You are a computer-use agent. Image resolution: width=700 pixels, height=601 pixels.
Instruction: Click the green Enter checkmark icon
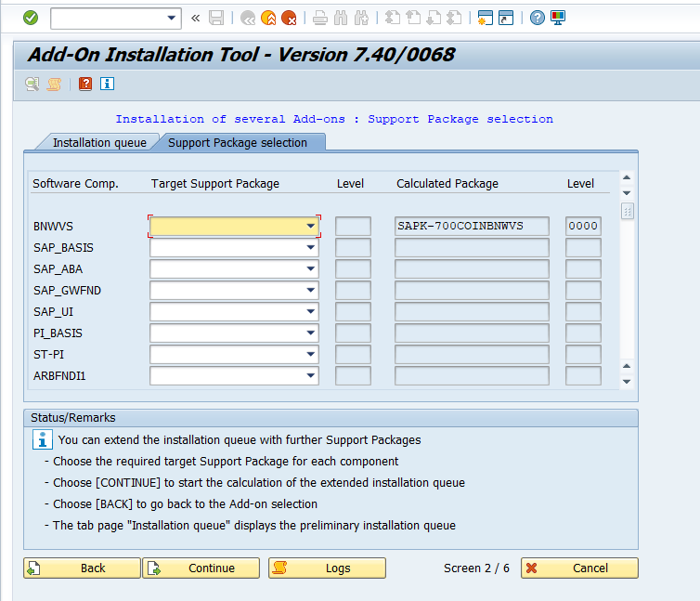click(x=31, y=18)
